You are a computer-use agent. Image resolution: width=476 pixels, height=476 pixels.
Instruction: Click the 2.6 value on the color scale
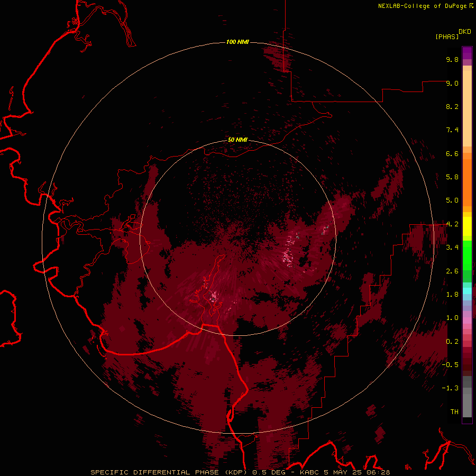point(452,271)
